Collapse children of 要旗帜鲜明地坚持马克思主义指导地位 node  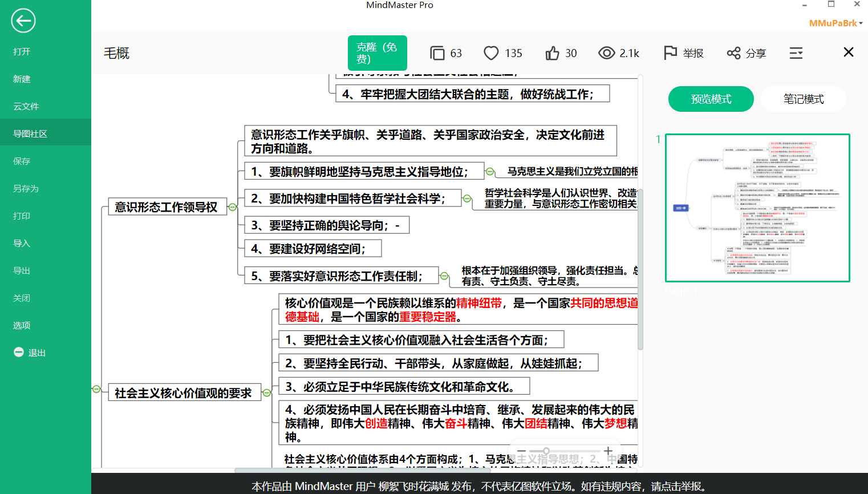[x=490, y=171]
